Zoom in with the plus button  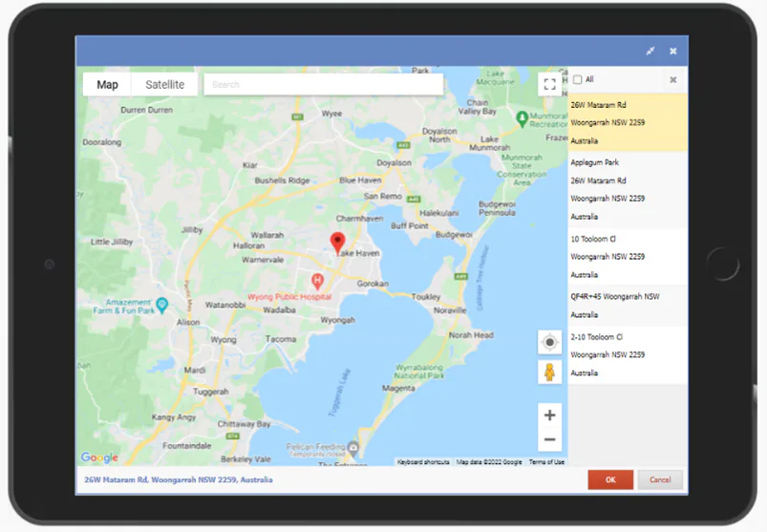(x=549, y=415)
